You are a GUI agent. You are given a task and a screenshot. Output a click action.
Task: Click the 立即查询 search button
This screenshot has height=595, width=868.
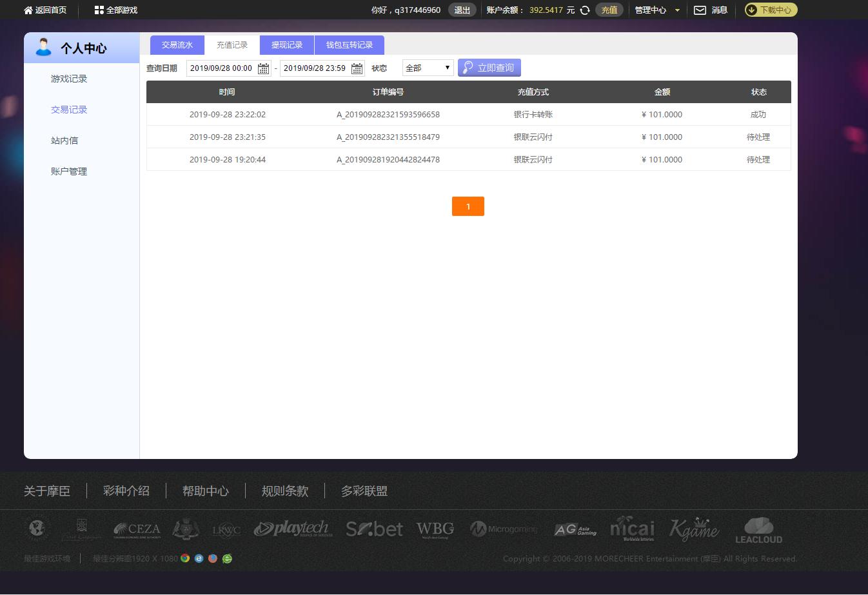coord(489,67)
